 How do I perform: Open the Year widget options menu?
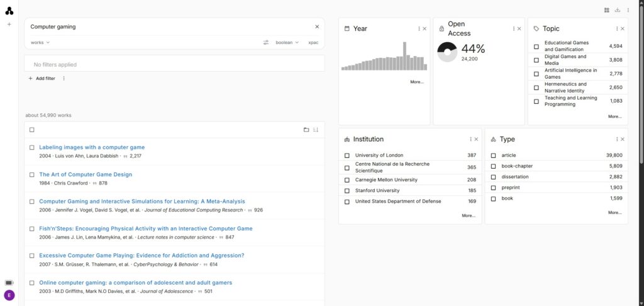tap(419, 29)
